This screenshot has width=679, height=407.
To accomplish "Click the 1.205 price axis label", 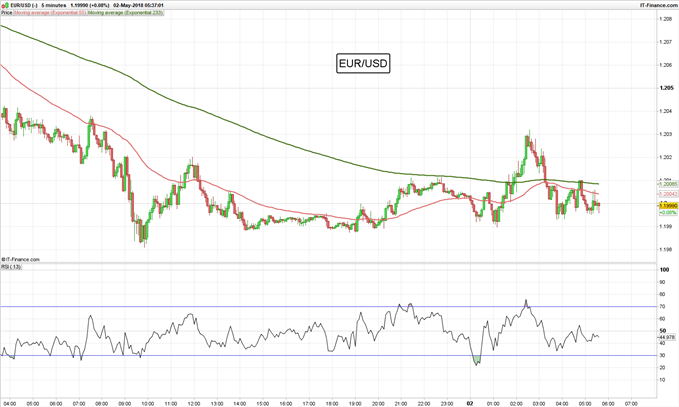I will [666, 88].
